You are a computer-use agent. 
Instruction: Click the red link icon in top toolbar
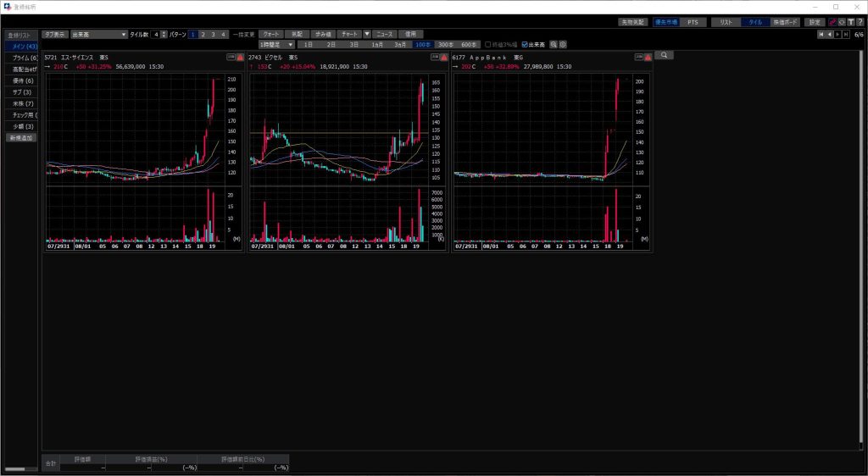[831, 22]
